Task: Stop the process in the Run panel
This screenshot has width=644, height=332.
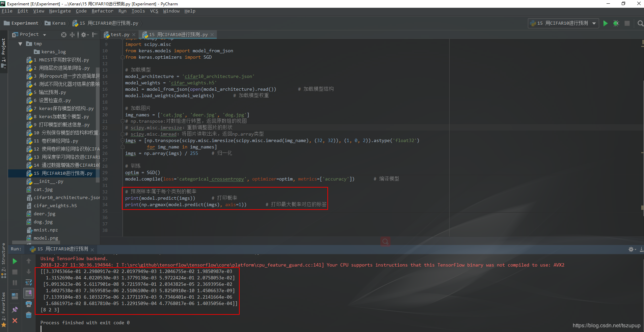Action: pos(15,272)
